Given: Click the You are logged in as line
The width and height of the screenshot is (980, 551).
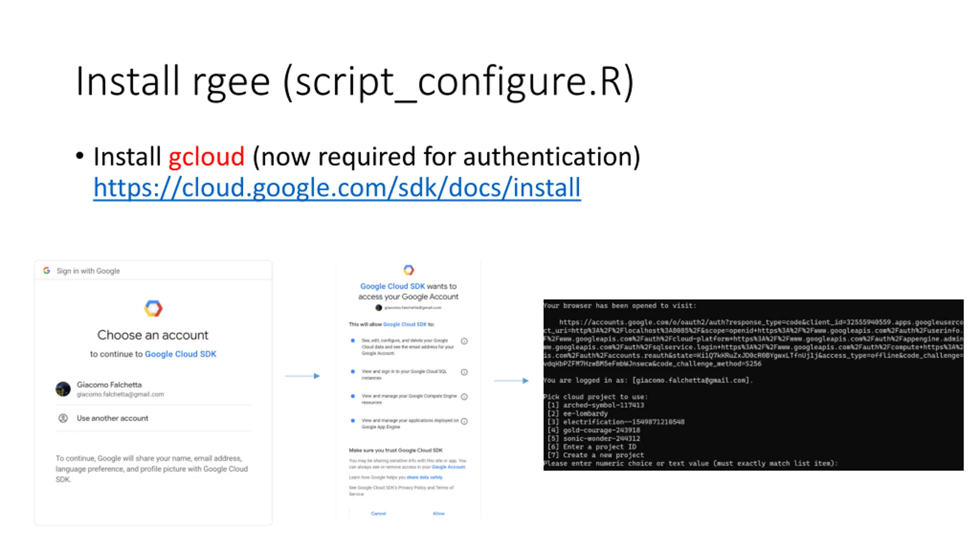Looking at the screenshot, I should click(x=648, y=380).
